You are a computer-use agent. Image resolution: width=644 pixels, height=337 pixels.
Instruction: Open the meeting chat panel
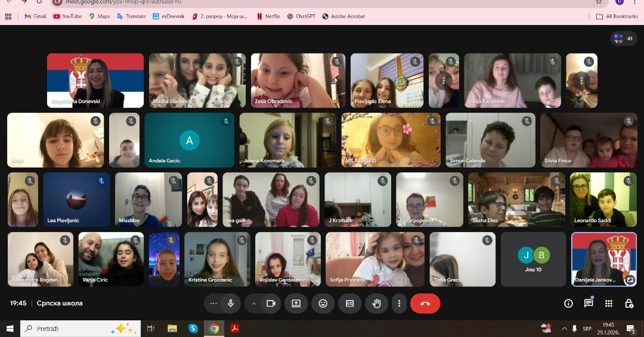[589, 304]
